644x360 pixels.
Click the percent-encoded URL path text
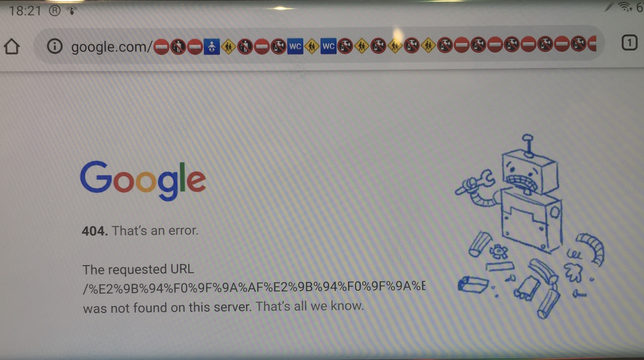point(254,288)
